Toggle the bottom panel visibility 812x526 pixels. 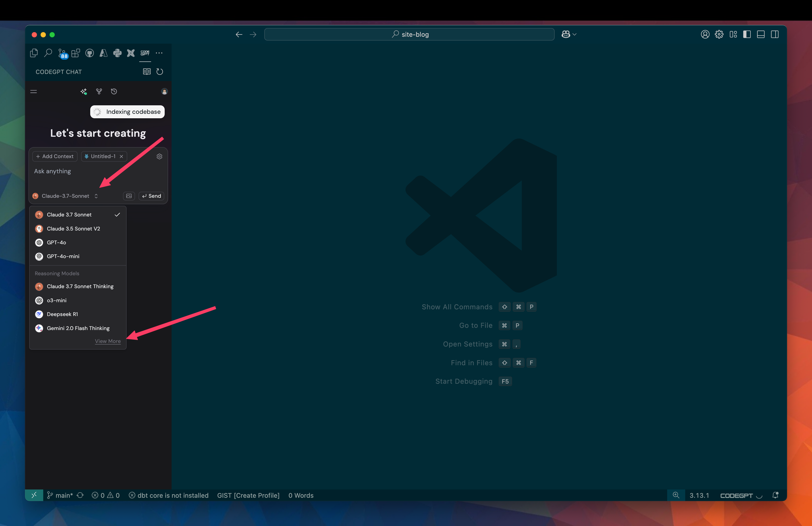(761, 35)
